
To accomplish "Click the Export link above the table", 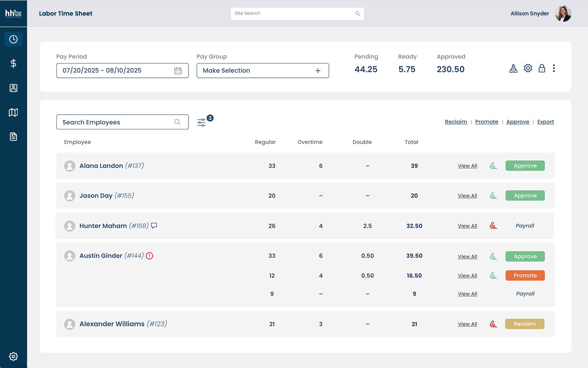I will (545, 122).
